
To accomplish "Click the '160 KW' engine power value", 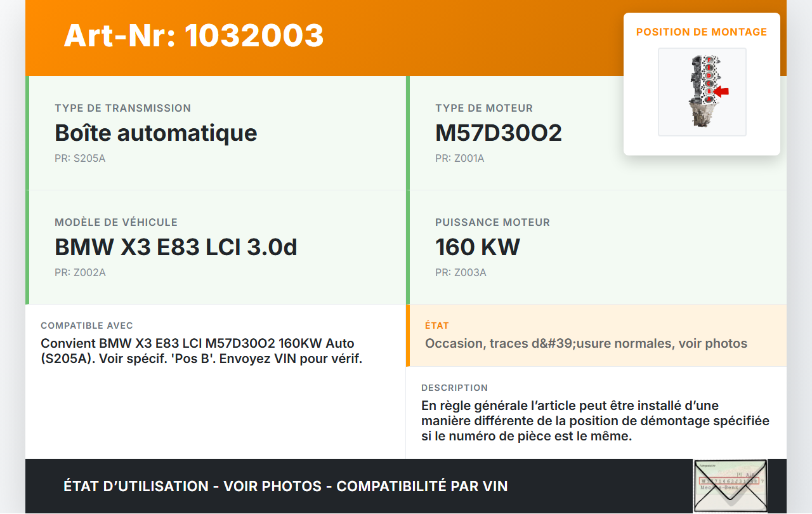I will click(478, 247).
